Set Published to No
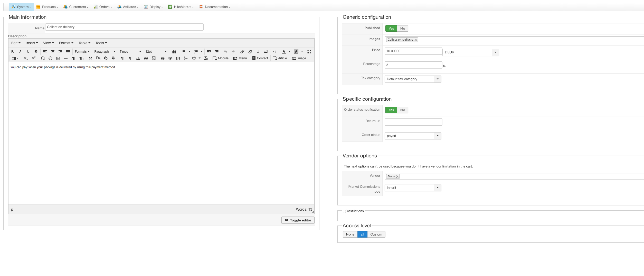Screen dimensions: 644x276 click(402, 29)
